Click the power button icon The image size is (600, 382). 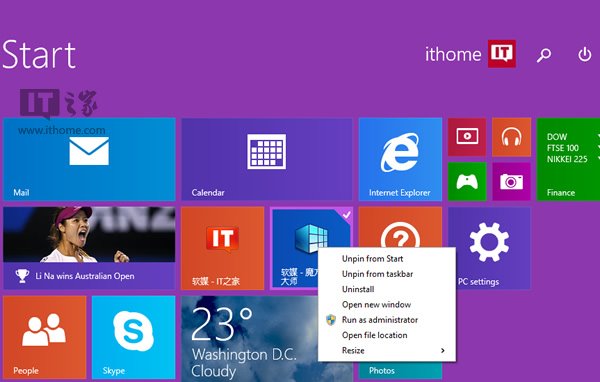tap(585, 54)
